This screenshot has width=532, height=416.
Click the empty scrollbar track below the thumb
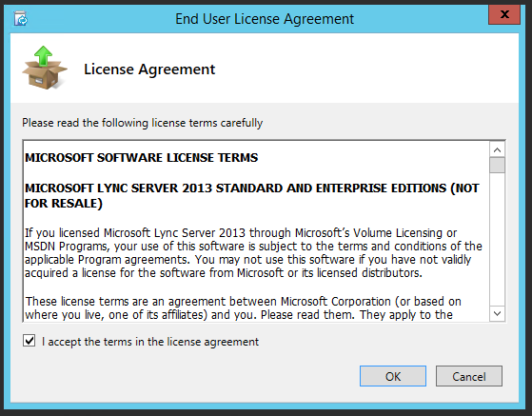coord(498,239)
